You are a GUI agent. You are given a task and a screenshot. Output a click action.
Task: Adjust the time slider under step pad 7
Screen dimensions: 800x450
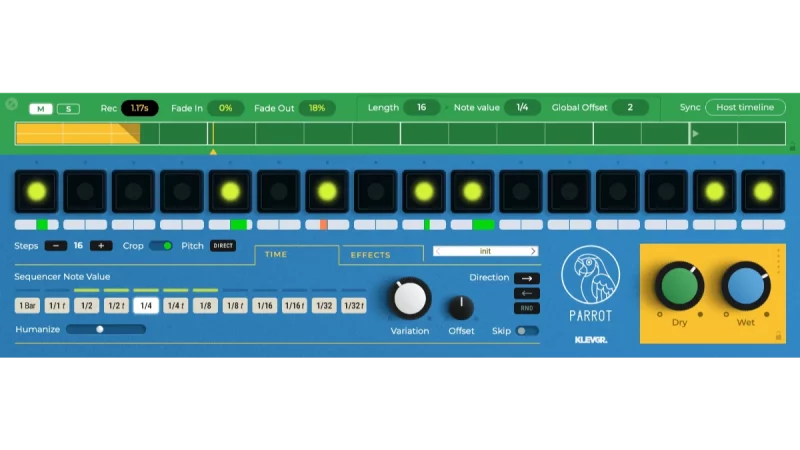pyautogui.click(x=327, y=224)
